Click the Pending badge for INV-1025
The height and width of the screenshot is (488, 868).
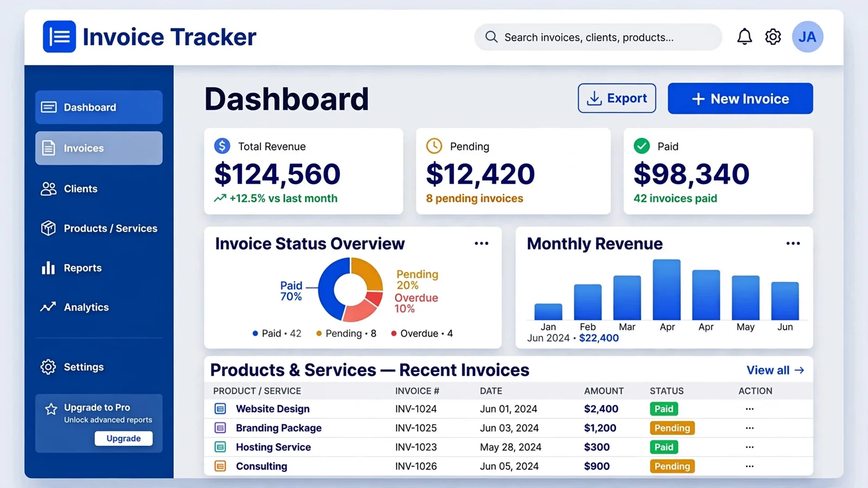pos(672,428)
